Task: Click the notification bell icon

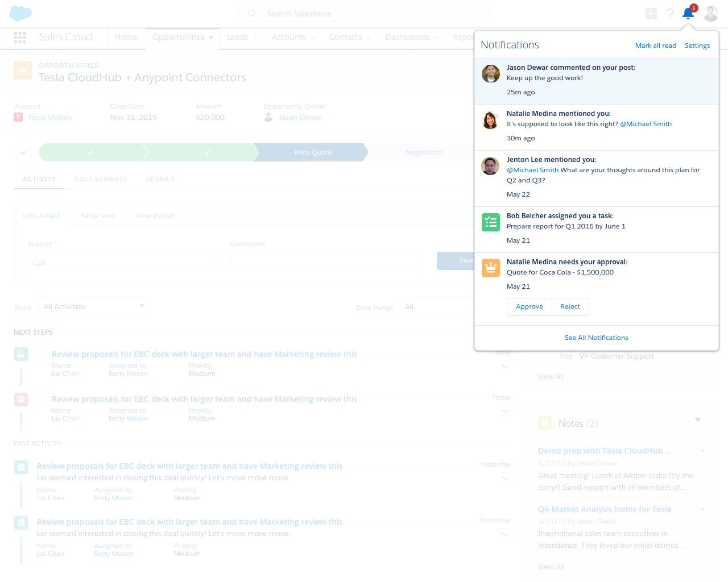Action: pyautogui.click(x=688, y=14)
